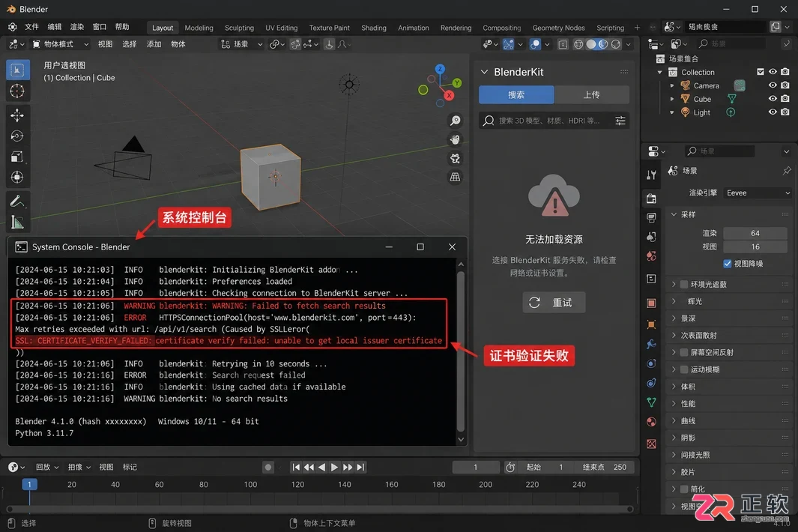The height and width of the screenshot is (532, 798).
Task: Select the Scale tool
Action: pos(17,157)
